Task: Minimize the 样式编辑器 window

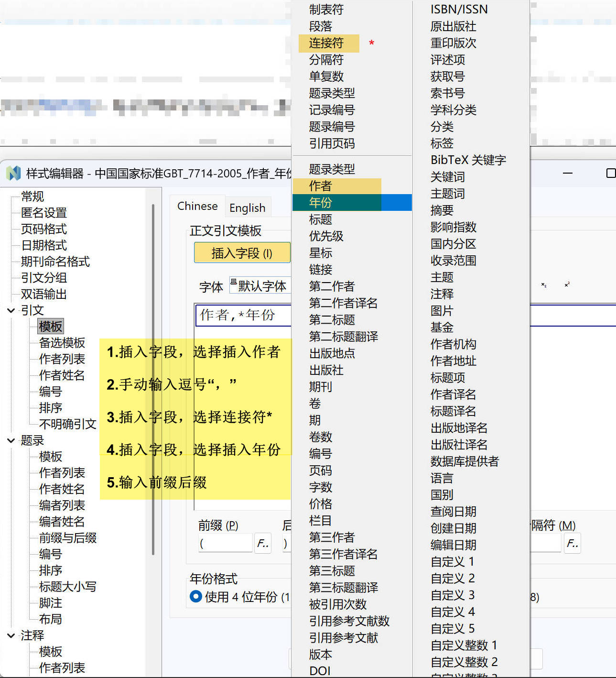Action: point(568,173)
